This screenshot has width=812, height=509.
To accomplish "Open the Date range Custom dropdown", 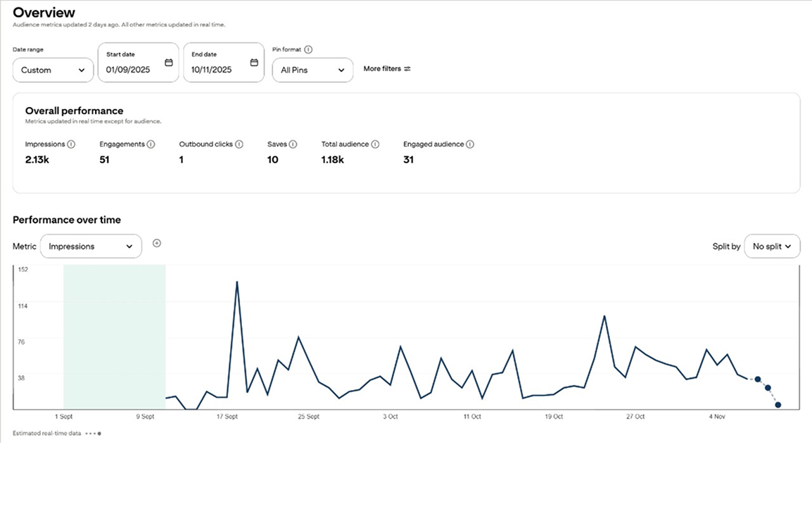I will [x=53, y=70].
